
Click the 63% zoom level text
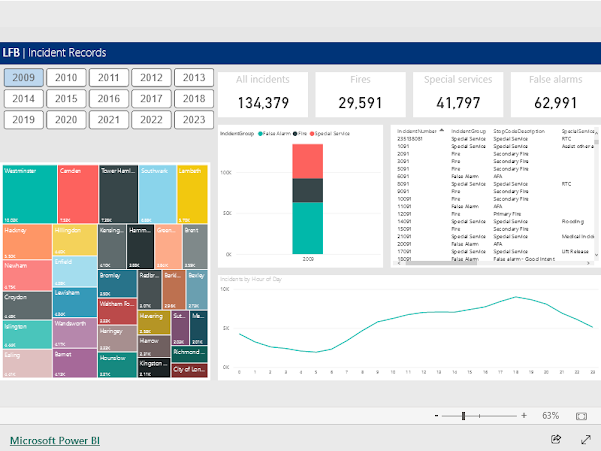[550, 416]
